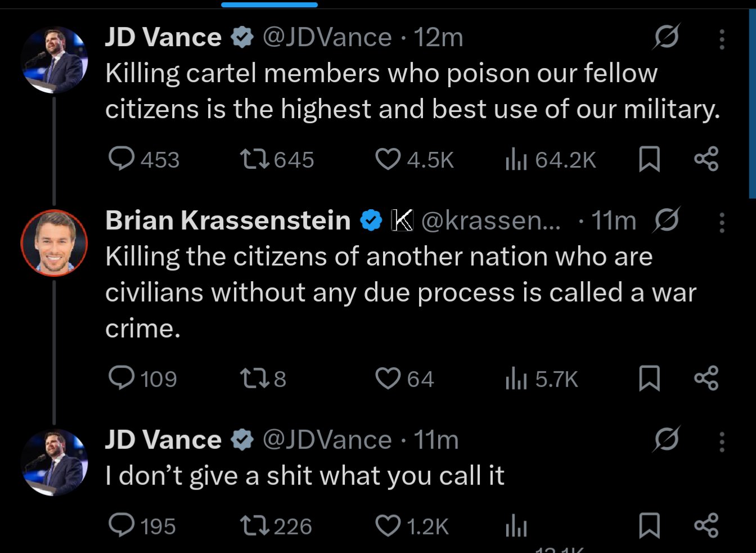Reply to JD Vance's cartel members tweet
The height and width of the screenshot is (553, 756).
coord(121,159)
